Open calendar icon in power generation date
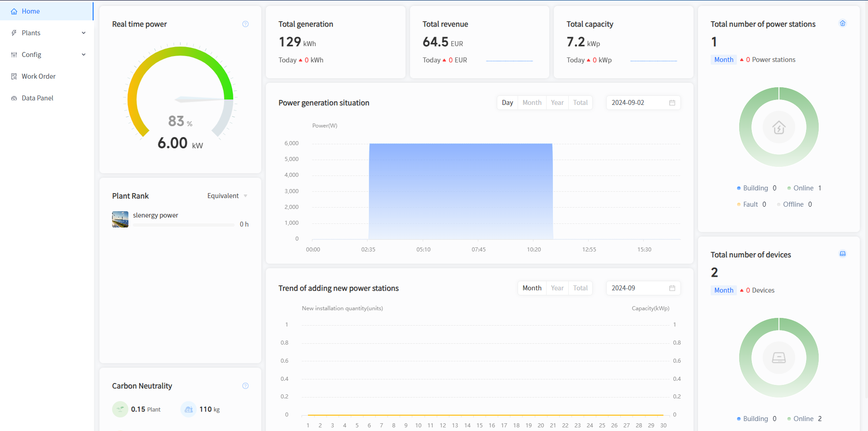868x431 pixels. point(672,103)
